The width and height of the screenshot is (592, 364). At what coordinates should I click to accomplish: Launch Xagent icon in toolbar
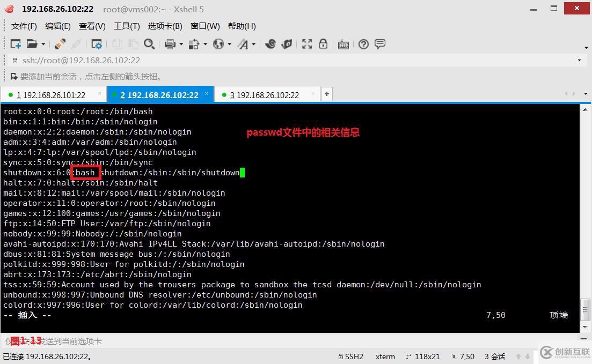287,44
